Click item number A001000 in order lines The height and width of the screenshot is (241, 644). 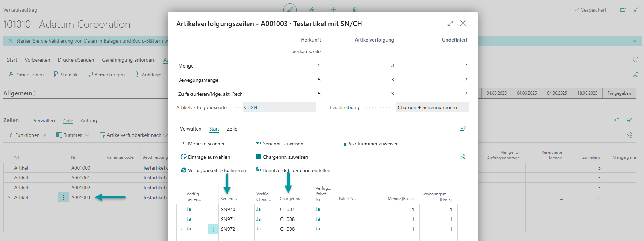81,168
